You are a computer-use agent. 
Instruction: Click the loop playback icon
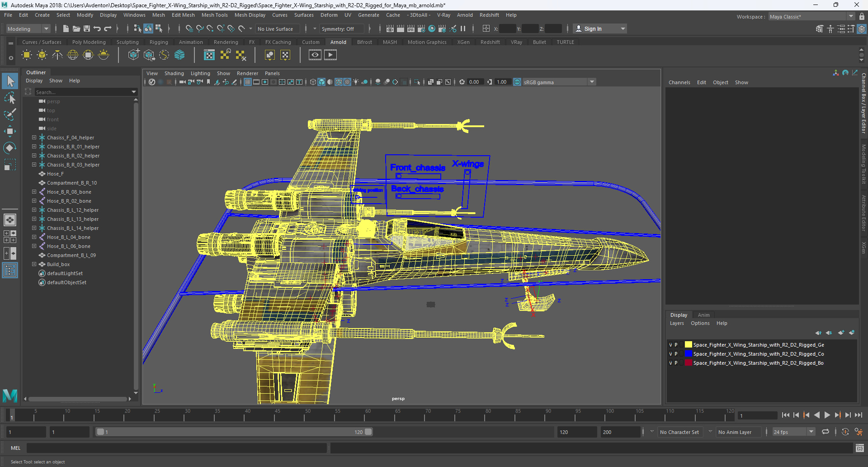coord(826,432)
